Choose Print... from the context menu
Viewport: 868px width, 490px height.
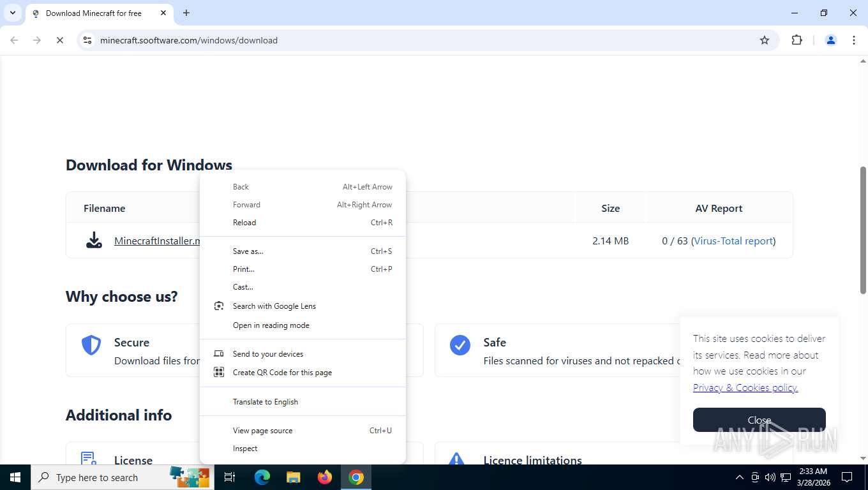[x=303, y=269]
